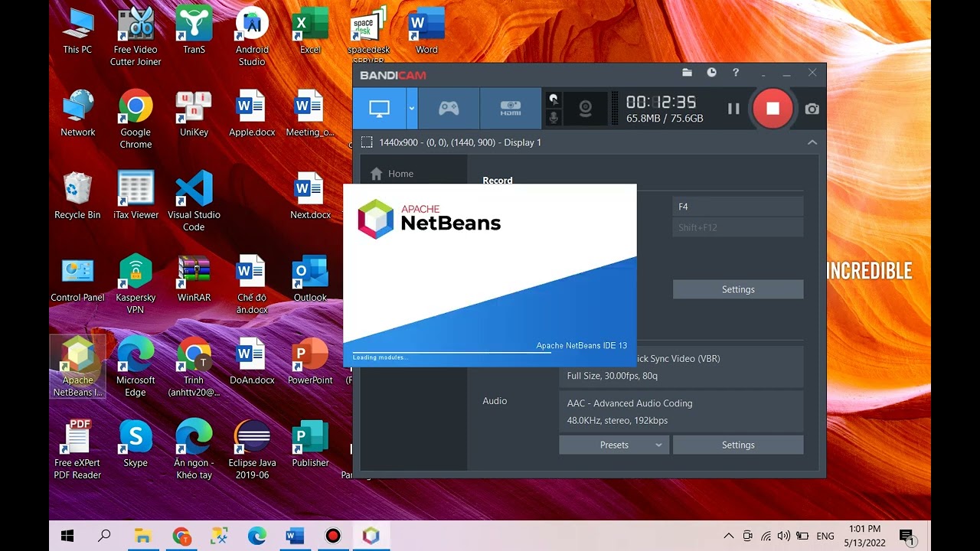This screenshot has height=551, width=980.
Task: Select Visual Studio Code desktop icon
Action: pyautogui.click(x=194, y=202)
